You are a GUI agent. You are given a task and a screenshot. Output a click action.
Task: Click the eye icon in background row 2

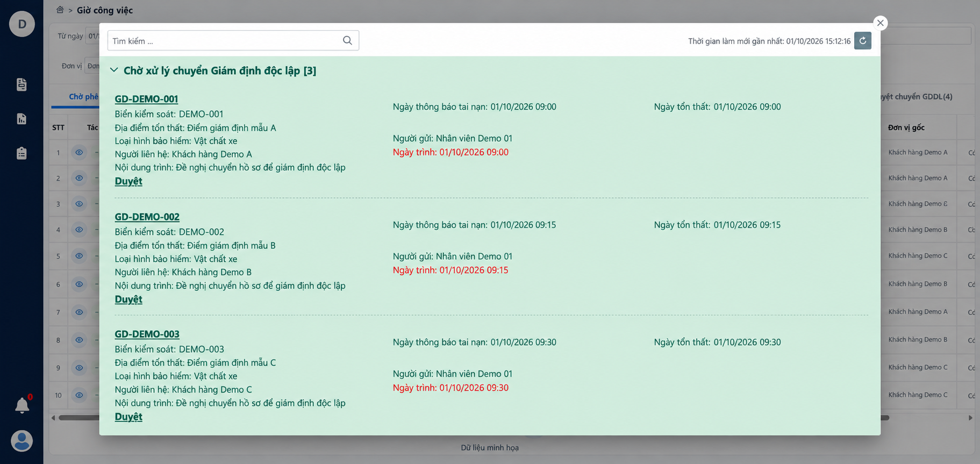(79, 178)
